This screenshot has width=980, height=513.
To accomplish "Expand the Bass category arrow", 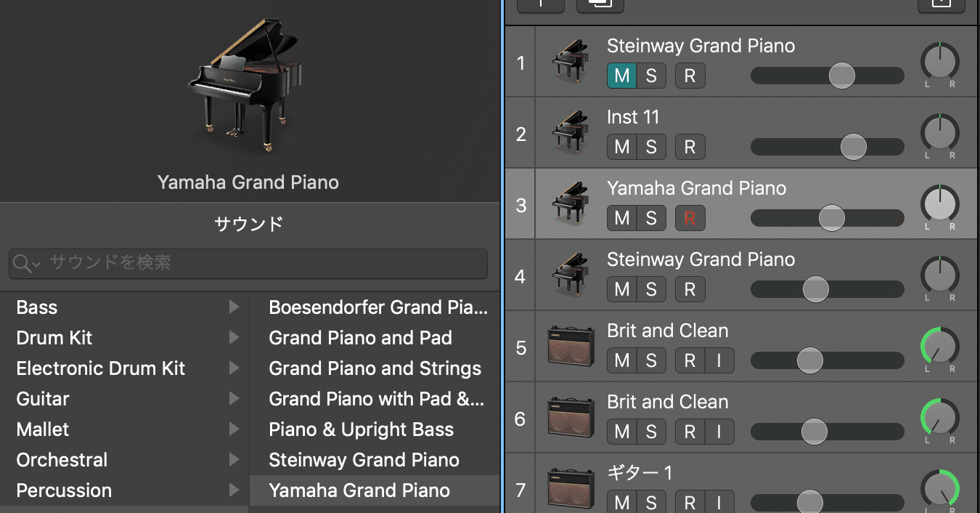I will (x=234, y=307).
